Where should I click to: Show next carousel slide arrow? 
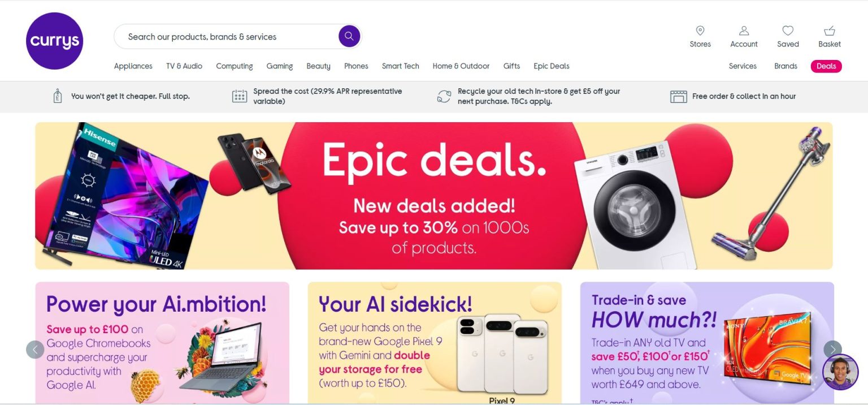(832, 350)
